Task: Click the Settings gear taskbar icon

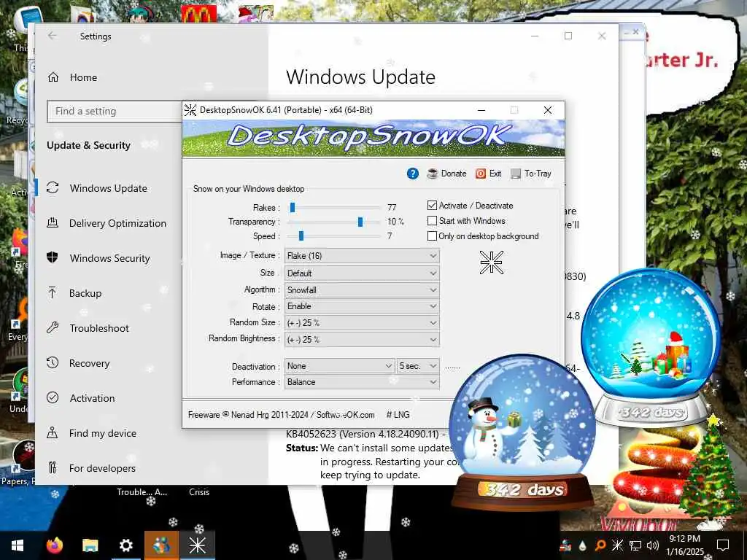Action: (x=125, y=545)
